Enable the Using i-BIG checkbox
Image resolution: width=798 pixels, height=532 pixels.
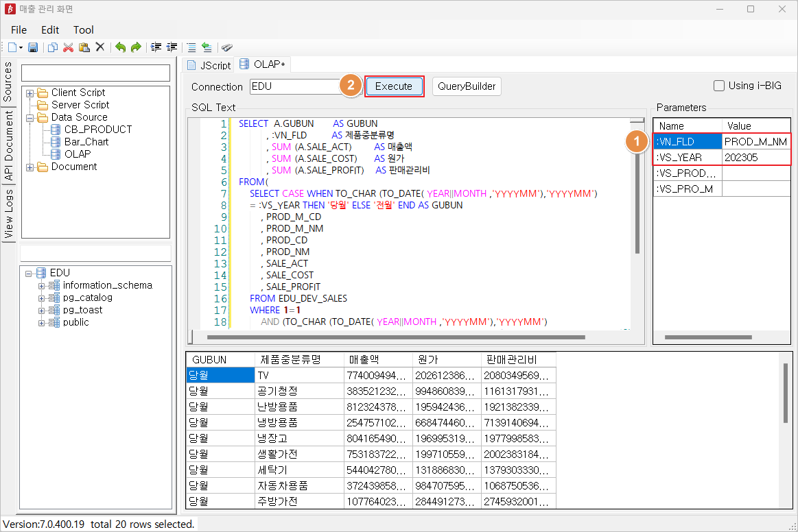tap(719, 86)
